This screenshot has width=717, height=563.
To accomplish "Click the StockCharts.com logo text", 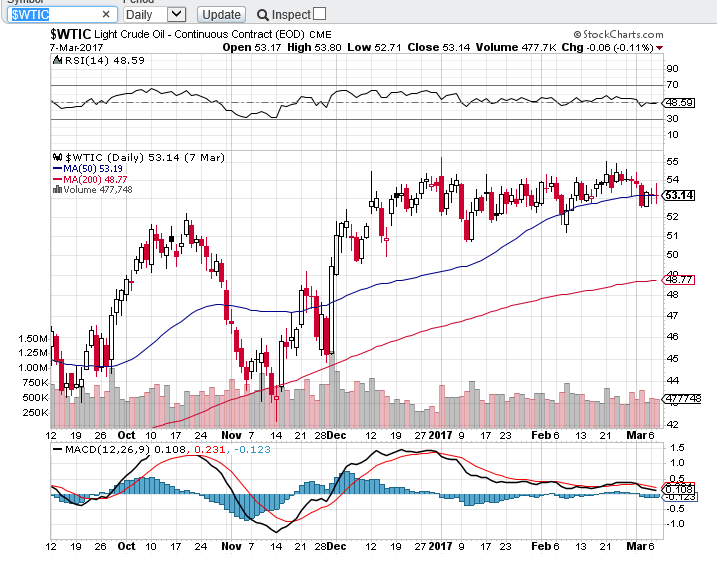I will coord(618,34).
